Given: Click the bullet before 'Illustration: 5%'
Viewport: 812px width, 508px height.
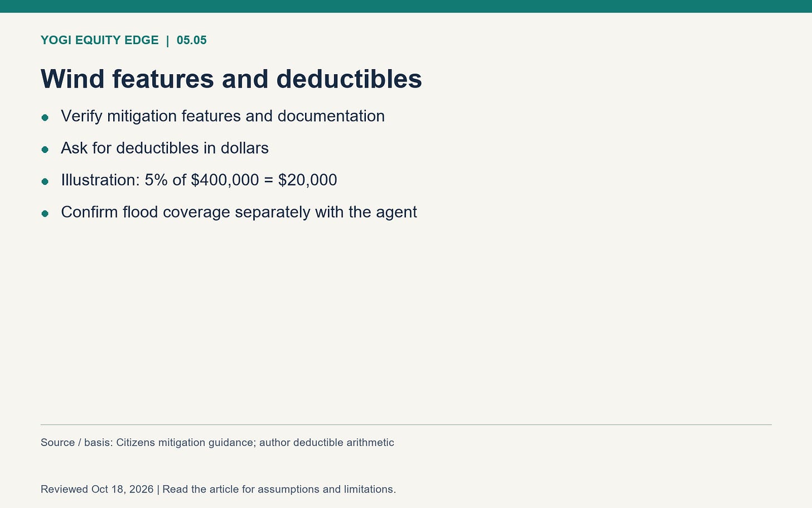Looking at the screenshot, I should [x=45, y=181].
